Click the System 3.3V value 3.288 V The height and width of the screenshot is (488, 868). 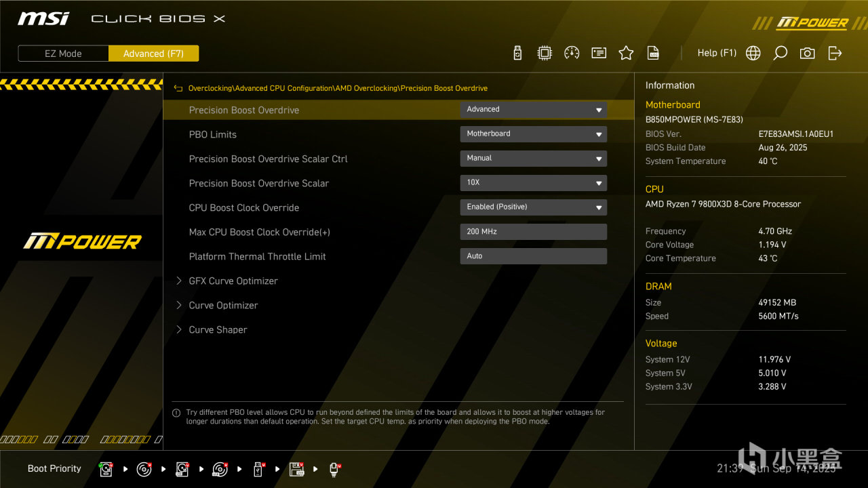(772, 386)
